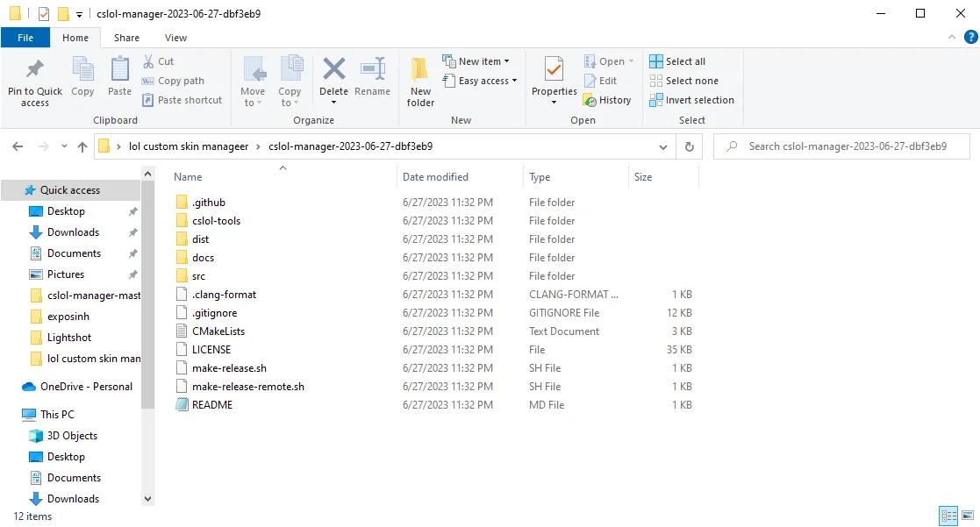980x527 pixels.
Task: Click the Paste ribbon icon
Action: pos(119,68)
